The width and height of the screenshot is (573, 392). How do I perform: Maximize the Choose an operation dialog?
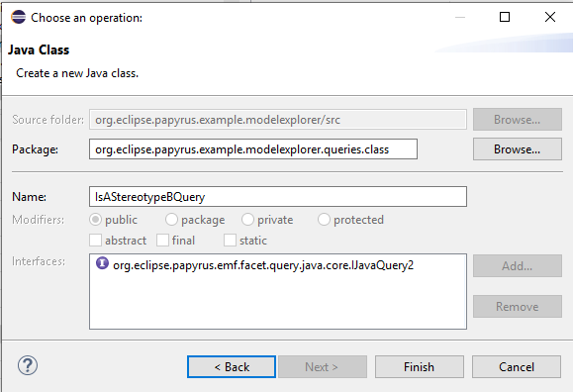[505, 17]
